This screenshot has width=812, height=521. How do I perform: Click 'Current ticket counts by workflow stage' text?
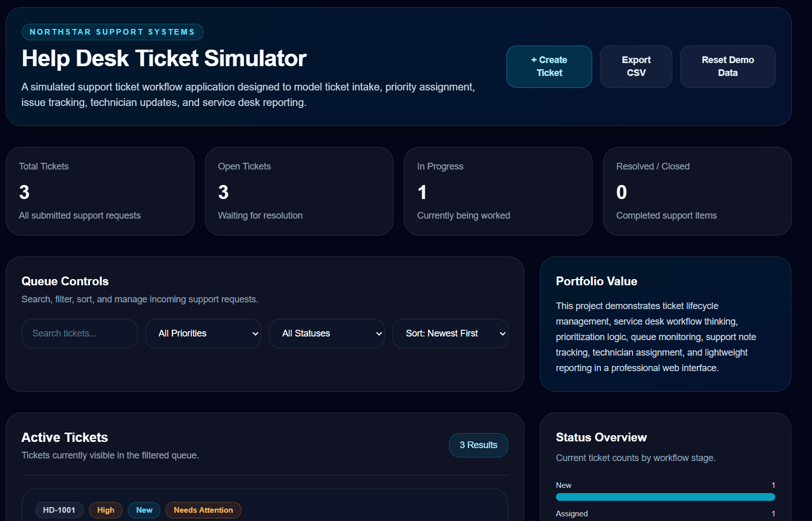coord(636,458)
